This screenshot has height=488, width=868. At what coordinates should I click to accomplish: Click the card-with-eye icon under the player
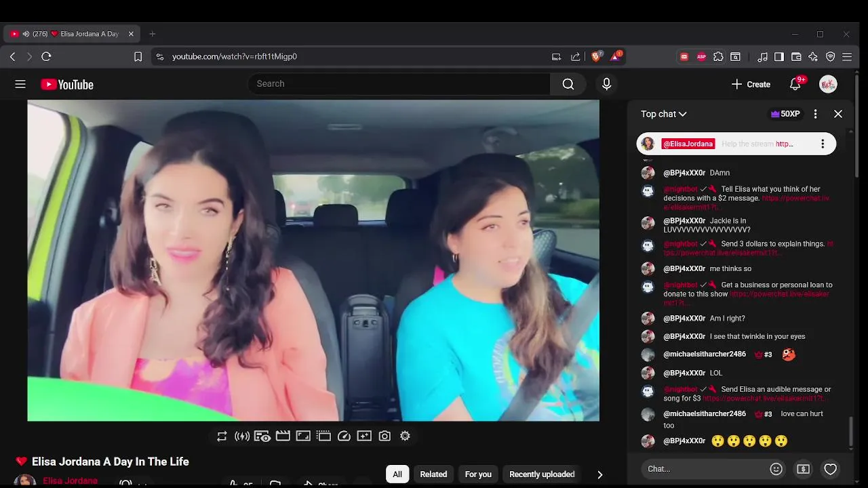262,436
